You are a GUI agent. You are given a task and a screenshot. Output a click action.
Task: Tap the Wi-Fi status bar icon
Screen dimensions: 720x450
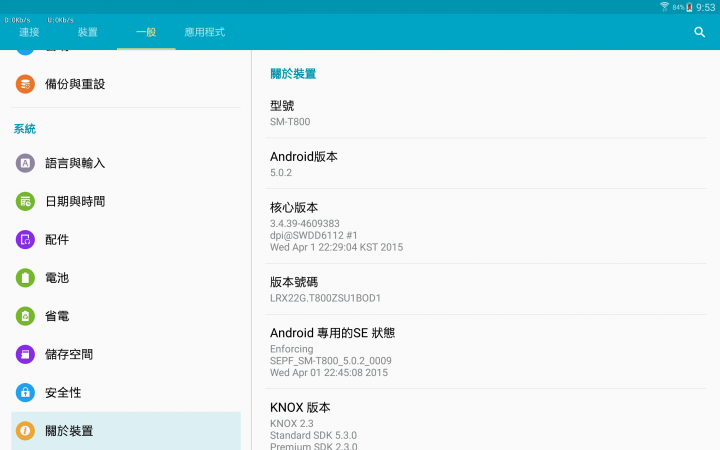coord(664,7)
